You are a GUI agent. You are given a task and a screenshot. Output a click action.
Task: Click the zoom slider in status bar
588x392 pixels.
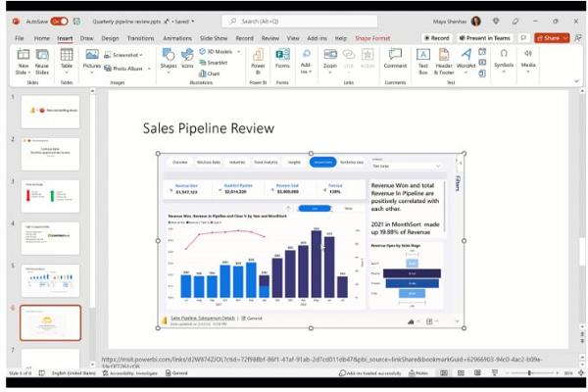tap(530, 373)
